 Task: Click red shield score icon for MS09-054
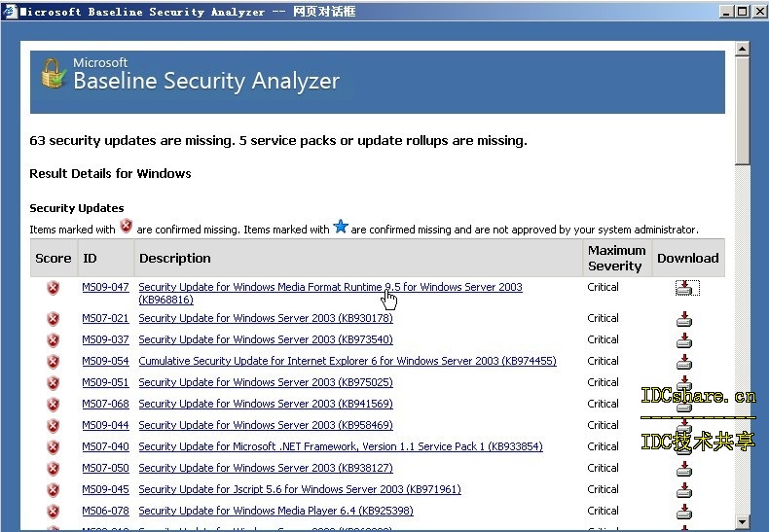53,362
